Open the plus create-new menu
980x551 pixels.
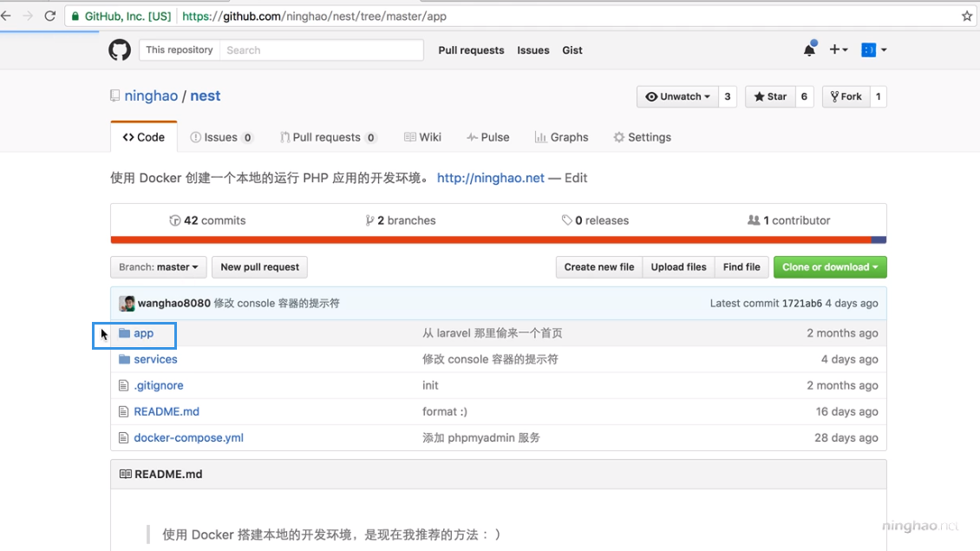coord(838,49)
